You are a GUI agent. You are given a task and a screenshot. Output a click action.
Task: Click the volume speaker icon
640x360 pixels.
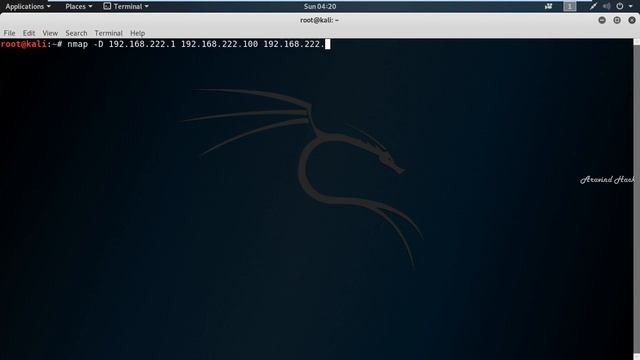coord(607,6)
